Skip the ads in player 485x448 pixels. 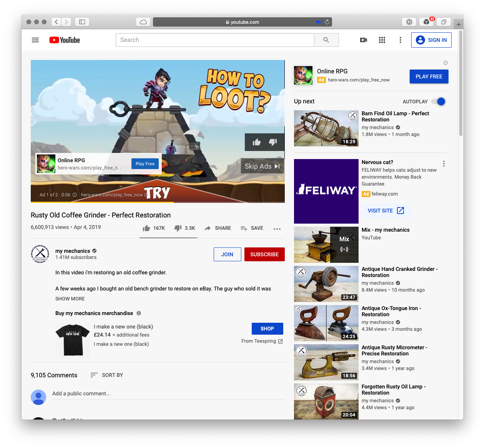tap(262, 166)
